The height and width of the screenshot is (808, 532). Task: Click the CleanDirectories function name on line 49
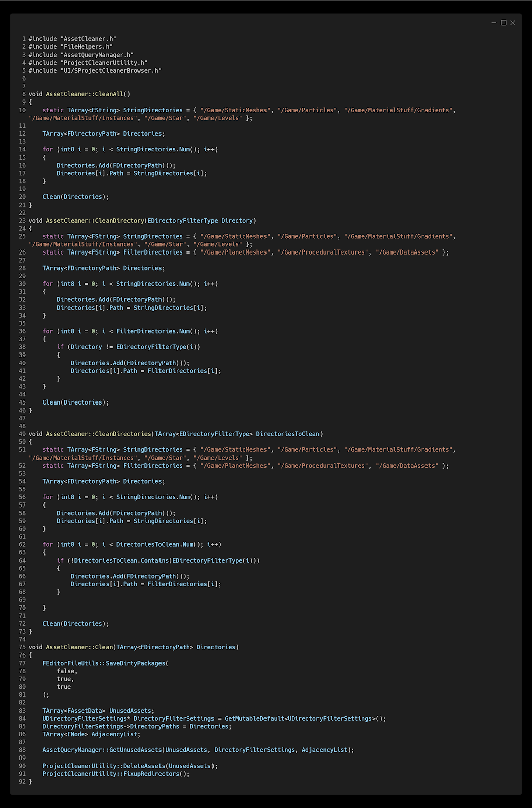98,434
